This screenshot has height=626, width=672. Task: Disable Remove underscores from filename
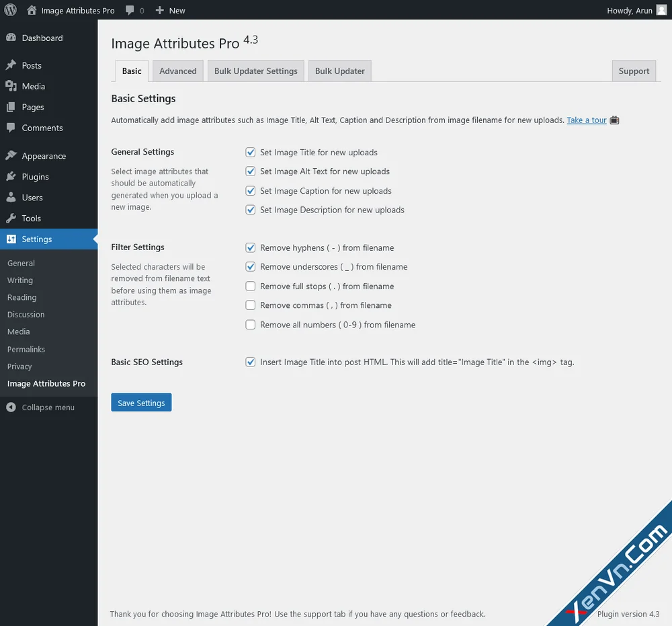coord(250,267)
